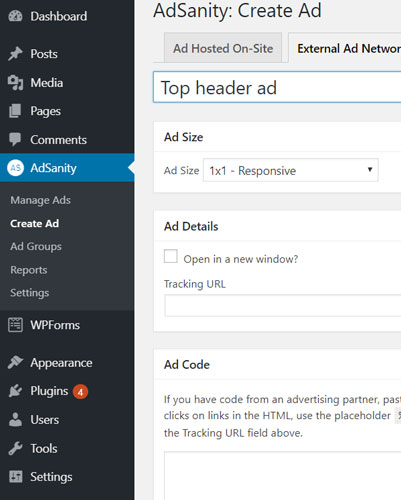Viewport: 401px width, 500px height.
Task: Go to Manage Ads submenu link
Action: coord(40,200)
